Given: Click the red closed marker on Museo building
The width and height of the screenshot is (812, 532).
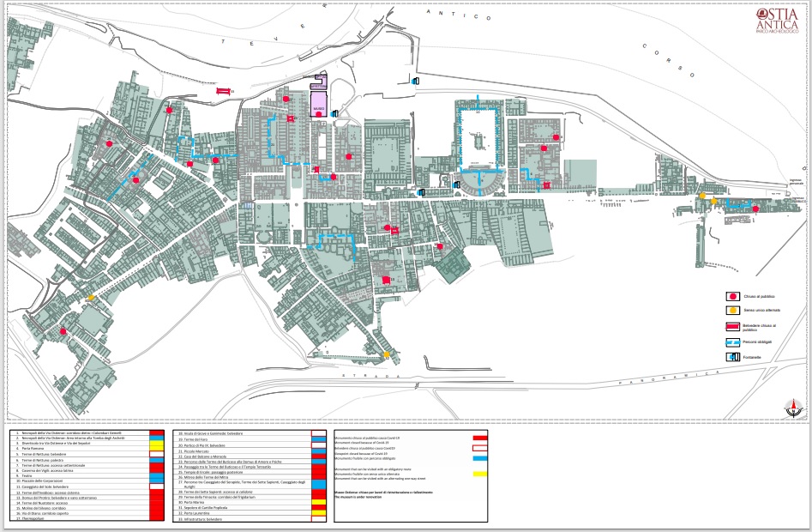Looking at the screenshot, I should point(319,113).
